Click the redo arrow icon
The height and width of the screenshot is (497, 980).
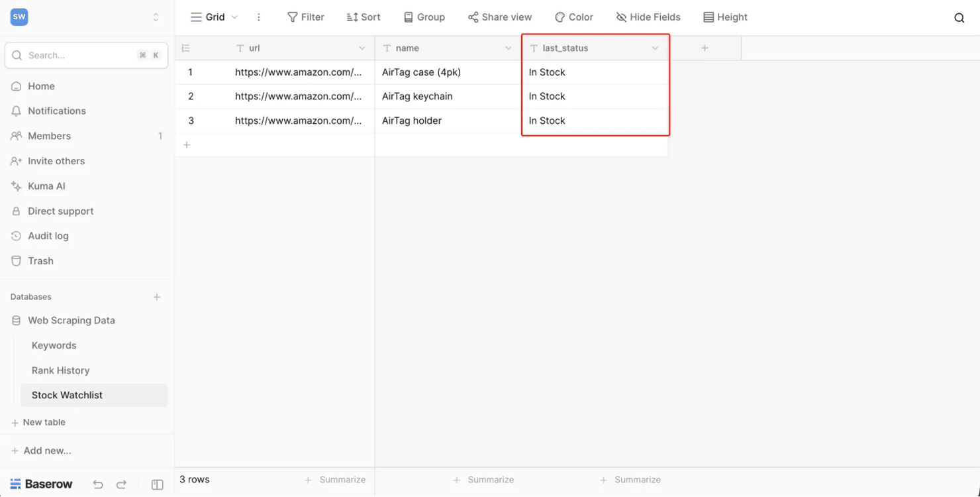coord(121,484)
